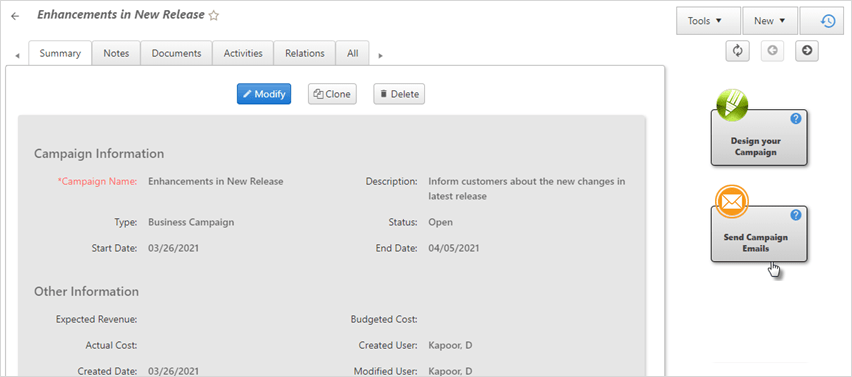This screenshot has height=377, width=852.
Task: Show earlier tabs with left arrow
Action: coord(17,55)
